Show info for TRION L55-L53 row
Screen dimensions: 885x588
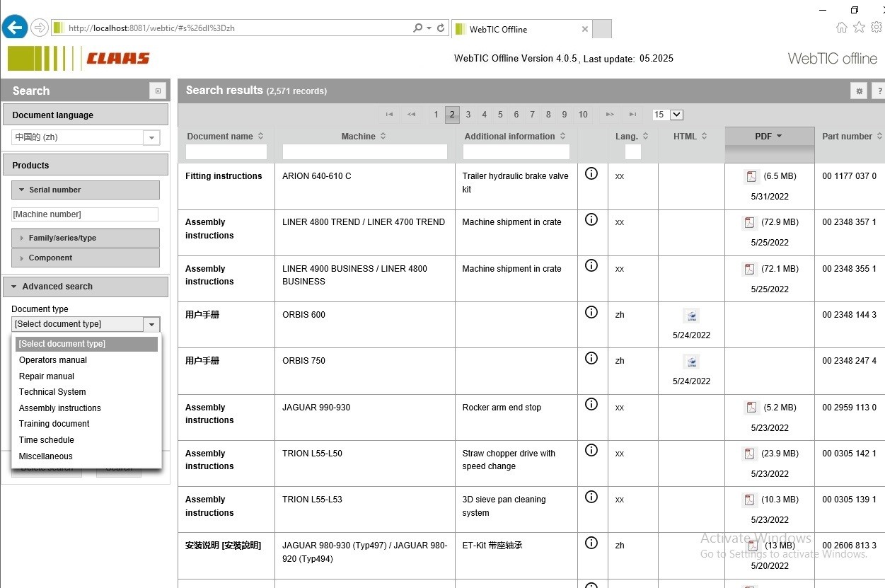(591, 497)
